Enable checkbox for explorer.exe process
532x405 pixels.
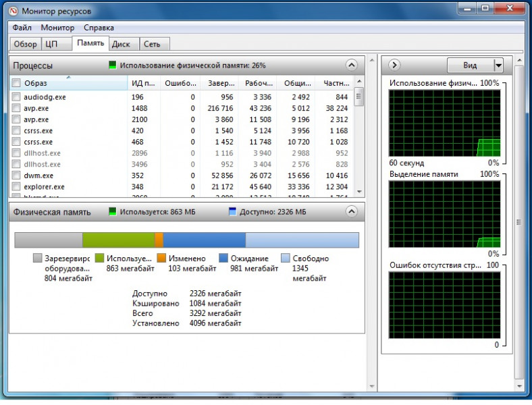click(16, 187)
